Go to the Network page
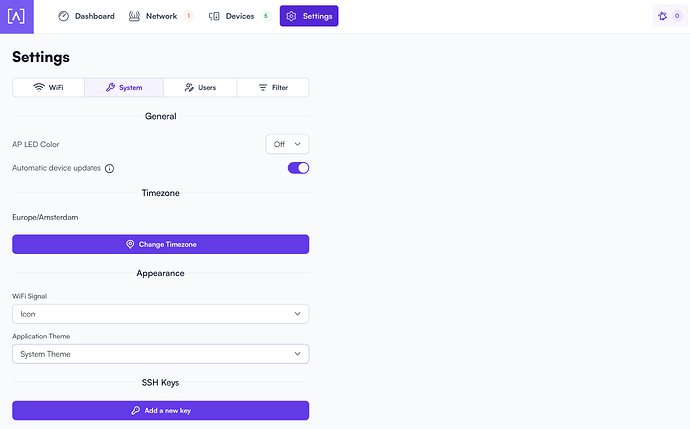Viewport: 690px width, 429px height. [x=161, y=16]
